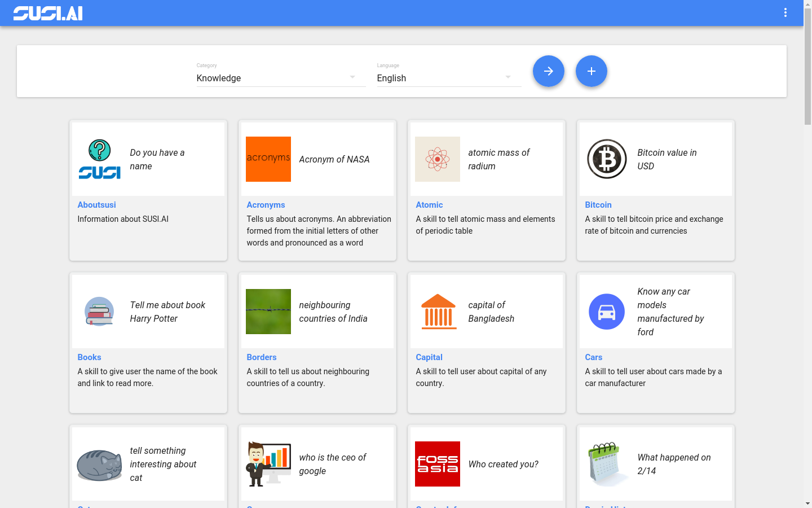The image size is (812, 508).
Task: Open the three-dot overflow menu
Action: [x=785, y=12]
